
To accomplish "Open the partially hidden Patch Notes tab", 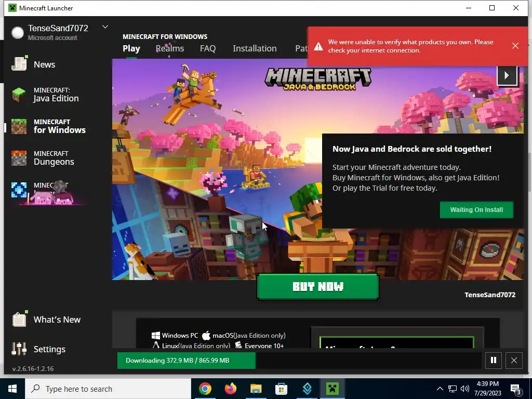I will [x=301, y=48].
